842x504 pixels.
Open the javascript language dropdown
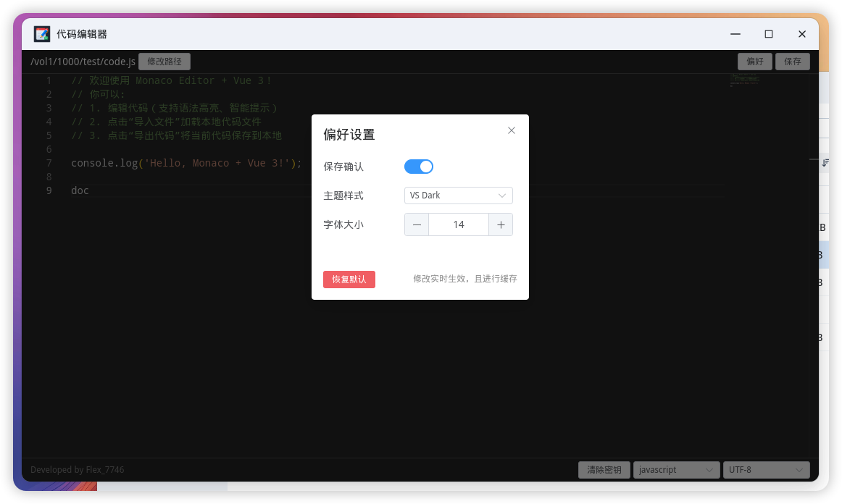(676, 470)
